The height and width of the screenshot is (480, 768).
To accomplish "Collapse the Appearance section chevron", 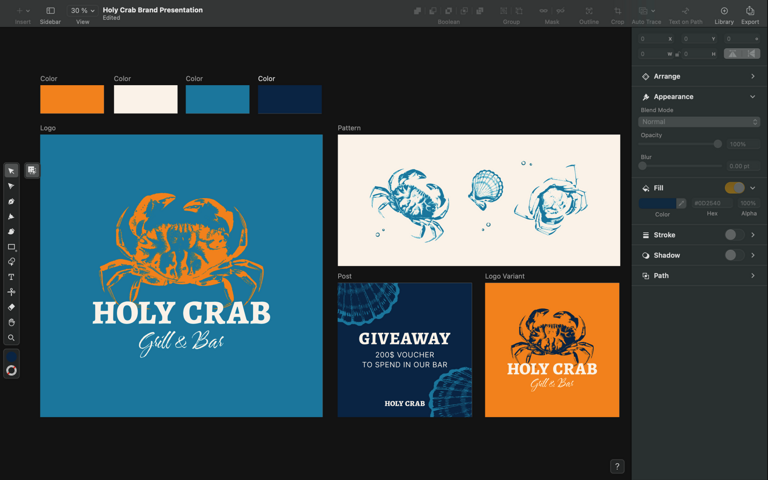I will (x=753, y=96).
